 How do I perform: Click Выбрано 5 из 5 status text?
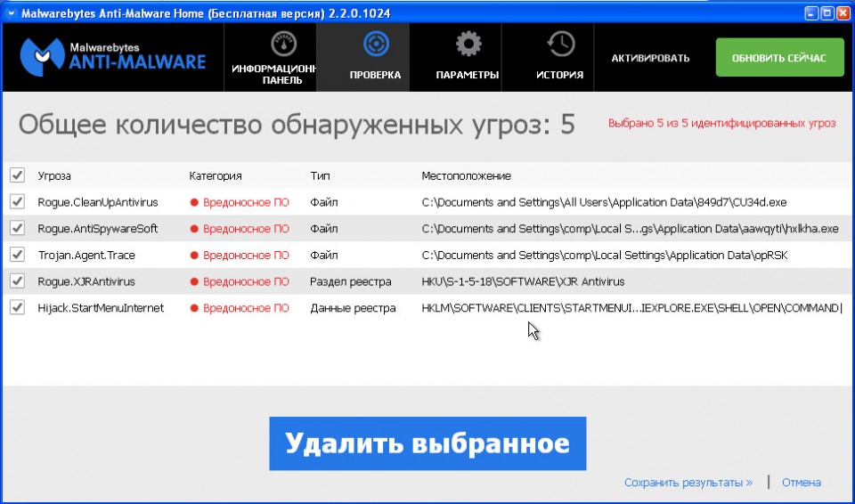click(x=722, y=123)
